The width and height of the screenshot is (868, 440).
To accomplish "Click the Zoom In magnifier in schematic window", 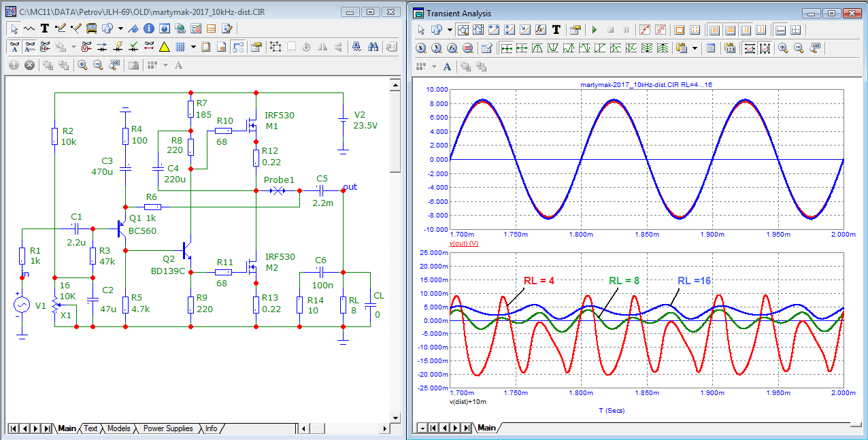I will click(82, 65).
